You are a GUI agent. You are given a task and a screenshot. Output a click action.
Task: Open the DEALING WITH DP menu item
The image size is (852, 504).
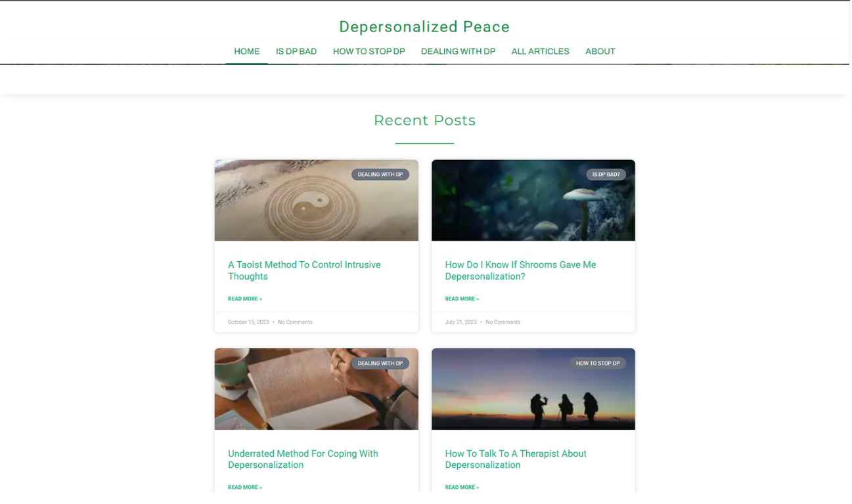(x=459, y=51)
